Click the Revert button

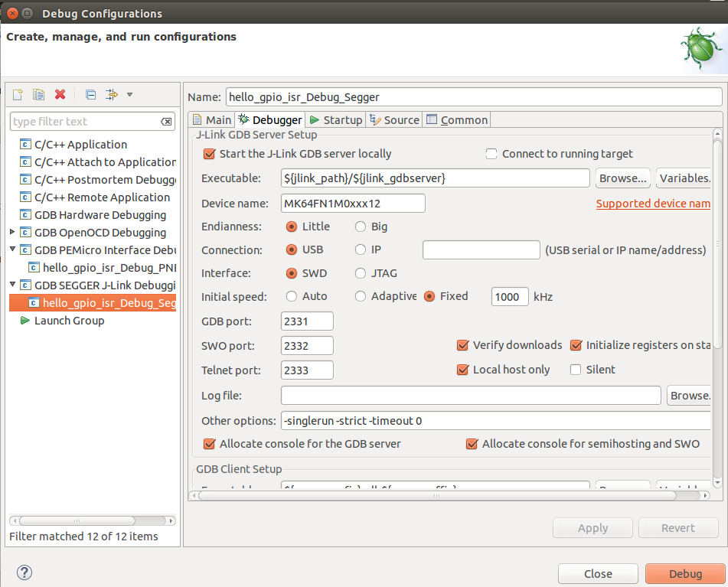678,527
